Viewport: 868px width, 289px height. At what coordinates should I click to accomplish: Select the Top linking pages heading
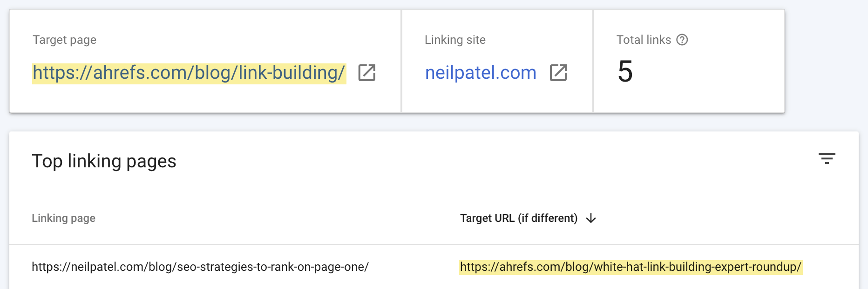(104, 161)
